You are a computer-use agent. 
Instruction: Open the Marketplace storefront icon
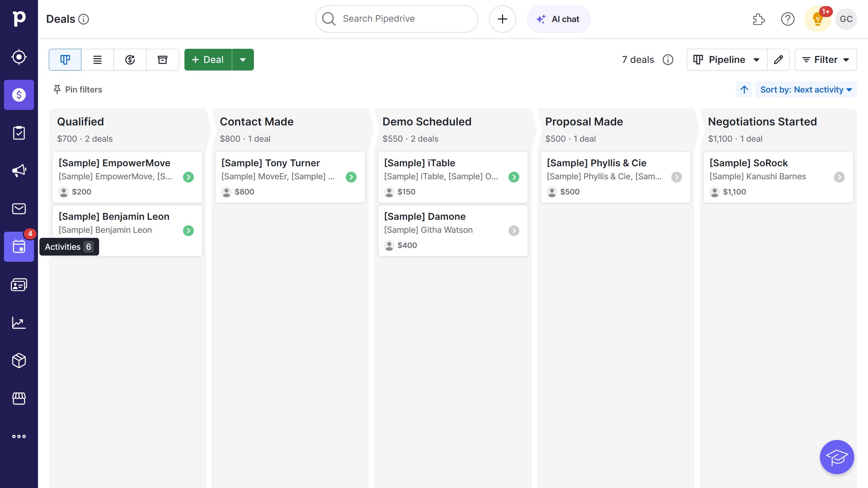pos(19,399)
